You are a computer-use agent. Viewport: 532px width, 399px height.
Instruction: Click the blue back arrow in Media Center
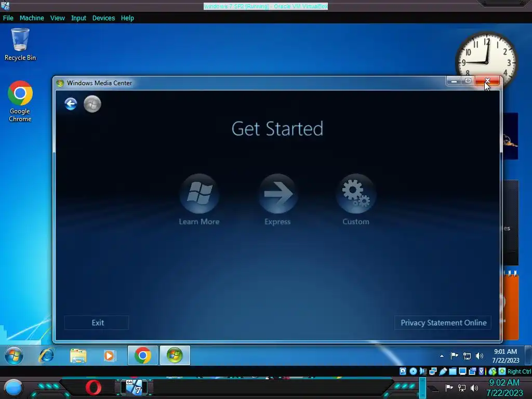[71, 104]
